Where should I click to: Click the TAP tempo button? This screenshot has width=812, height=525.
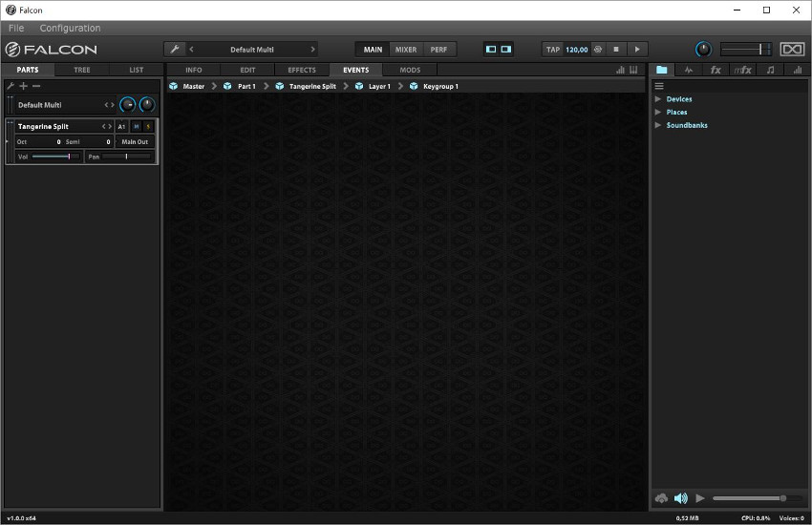553,49
